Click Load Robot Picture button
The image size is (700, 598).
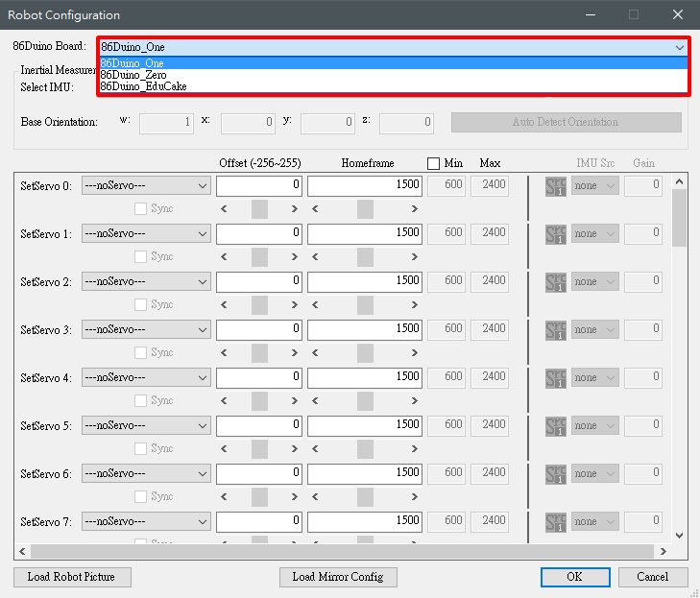click(x=72, y=577)
